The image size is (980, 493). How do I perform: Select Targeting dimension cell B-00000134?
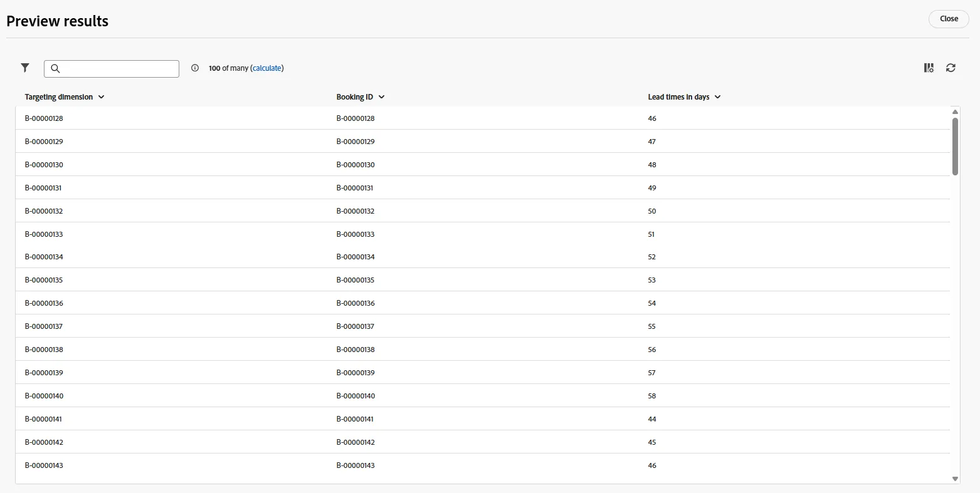[x=44, y=257]
